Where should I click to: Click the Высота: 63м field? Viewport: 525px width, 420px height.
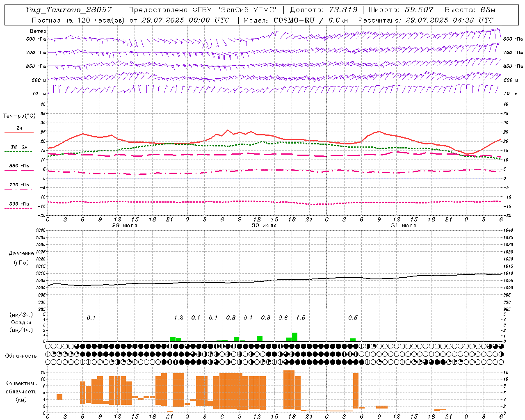470,10
